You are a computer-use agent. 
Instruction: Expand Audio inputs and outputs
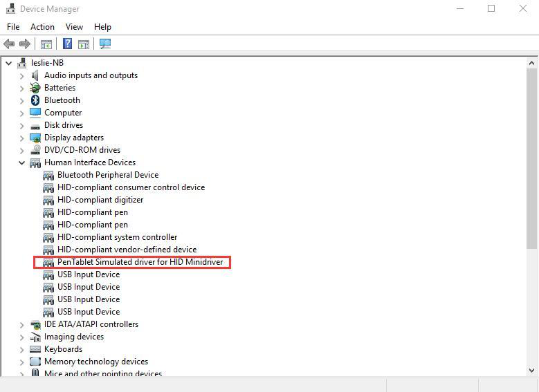coord(22,75)
